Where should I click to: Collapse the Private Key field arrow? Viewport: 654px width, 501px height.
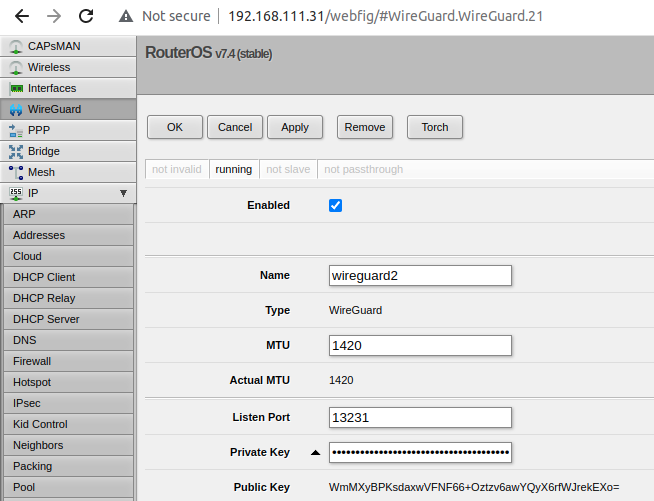point(316,453)
